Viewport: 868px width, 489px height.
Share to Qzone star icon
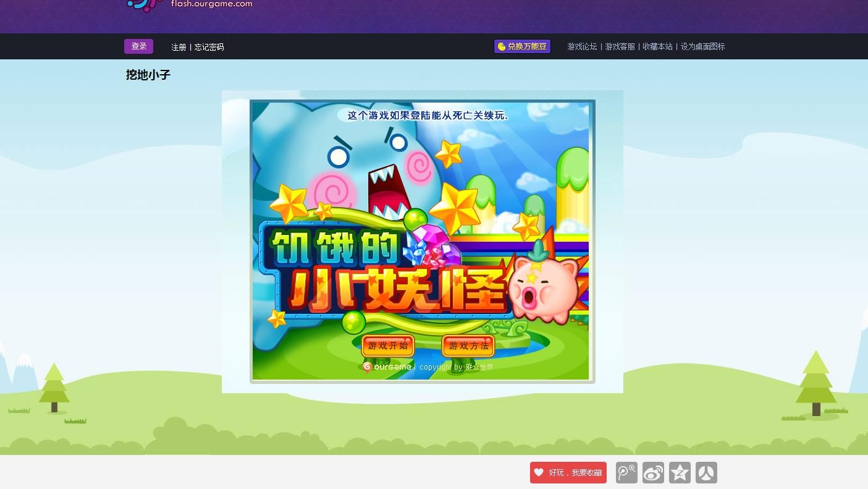(680, 473)
